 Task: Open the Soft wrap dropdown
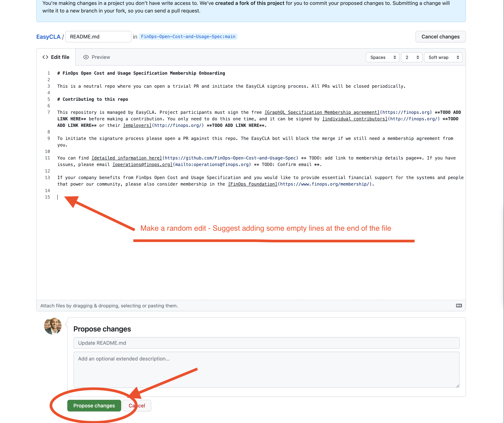[443, 57]
